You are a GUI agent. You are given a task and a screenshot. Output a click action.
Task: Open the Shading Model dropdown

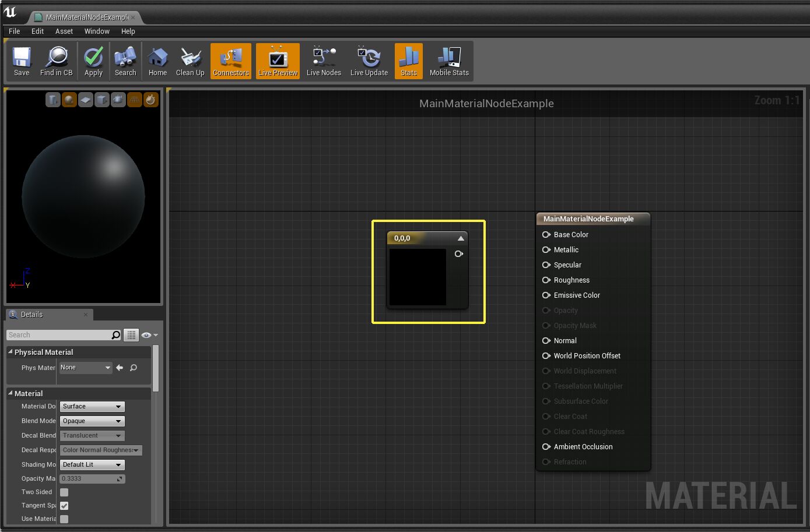click(92, 464)
